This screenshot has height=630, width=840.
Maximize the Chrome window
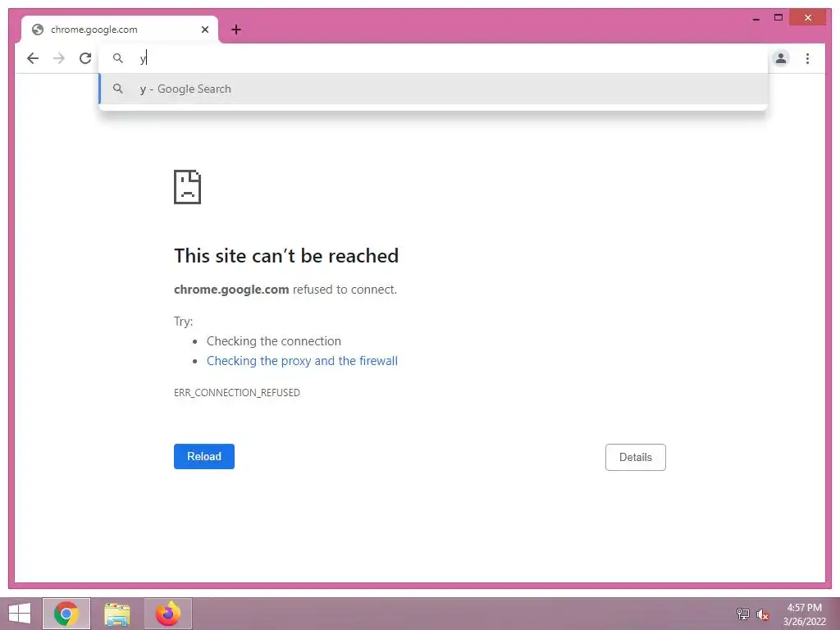pos(778,18)
